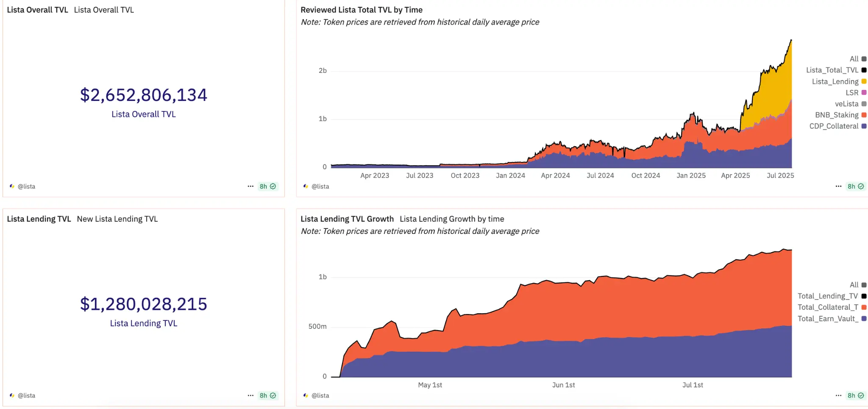Click the @lista link on Lista Lending TVL Growth chart

click(320, 395)
